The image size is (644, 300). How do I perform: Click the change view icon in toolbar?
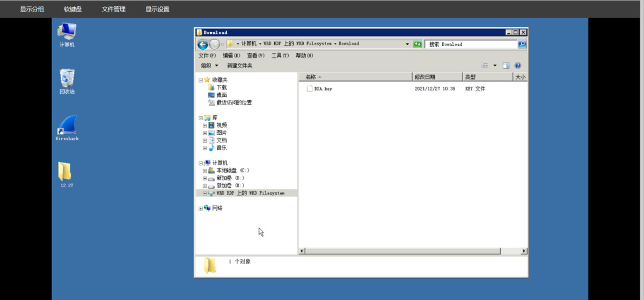(x=485, y=65)
